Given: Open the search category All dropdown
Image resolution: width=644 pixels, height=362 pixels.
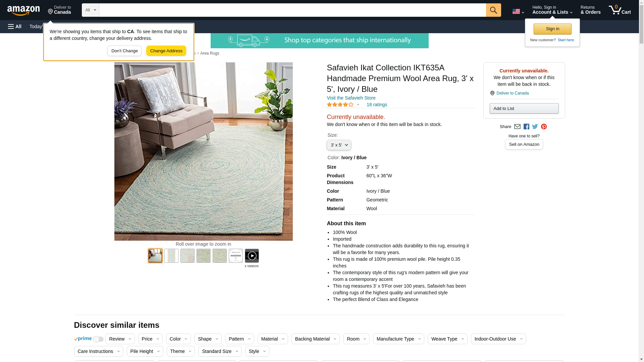Looking at the screenshot, I should click(91, 10).
